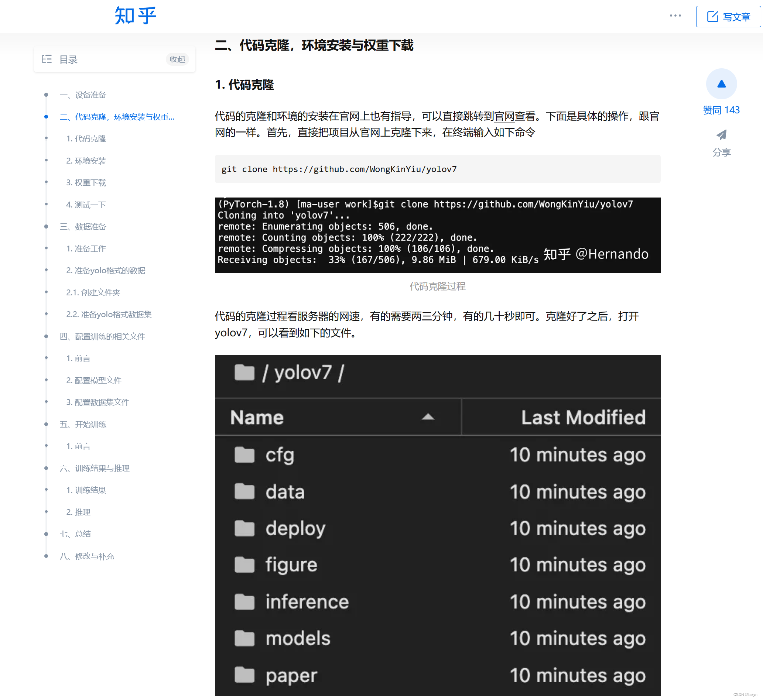Viewport: 763px width, 700px height.
Task: Click the upvote triangle button
Action: point(721,84)
